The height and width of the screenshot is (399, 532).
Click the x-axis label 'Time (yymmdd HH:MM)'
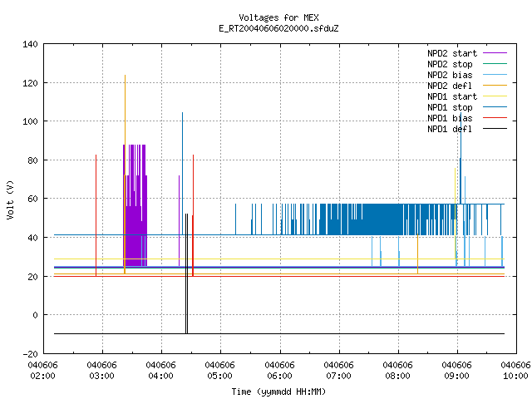pyautogui.click(x=278, y=392)
